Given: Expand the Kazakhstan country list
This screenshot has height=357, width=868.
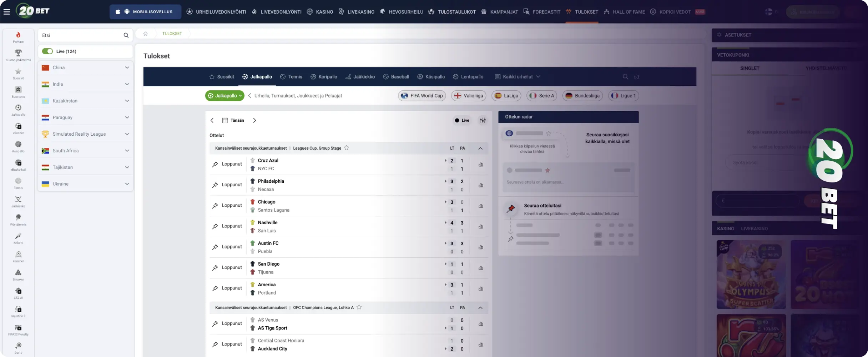Looking at the screenshot, I should (x=85, y=101).
